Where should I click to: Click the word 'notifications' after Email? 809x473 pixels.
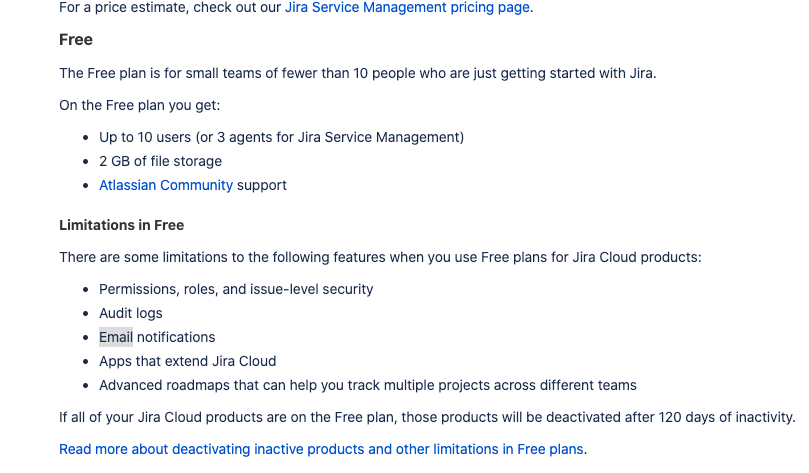pyautogui.click(x=176, y=337)
